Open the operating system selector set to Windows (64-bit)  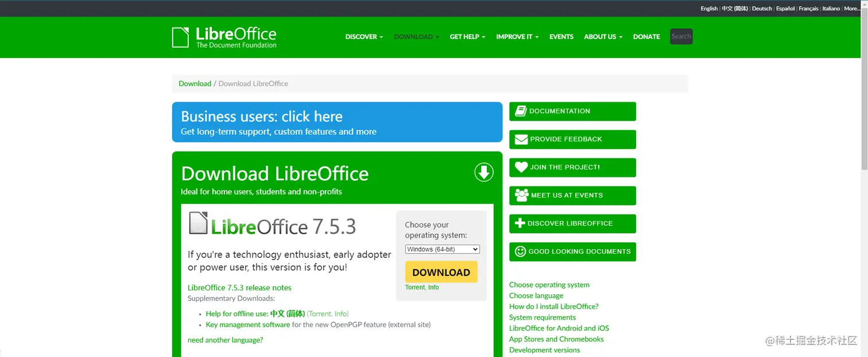point(442,249)
